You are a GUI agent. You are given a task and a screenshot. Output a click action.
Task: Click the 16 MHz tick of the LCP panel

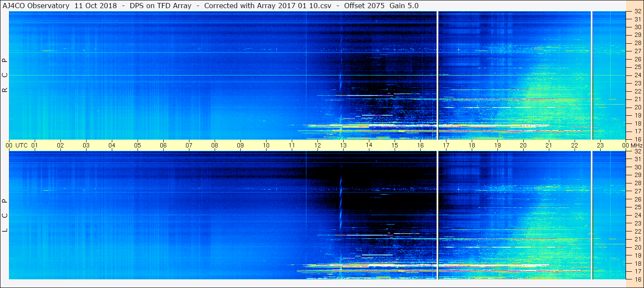click(x=637, y=279)
